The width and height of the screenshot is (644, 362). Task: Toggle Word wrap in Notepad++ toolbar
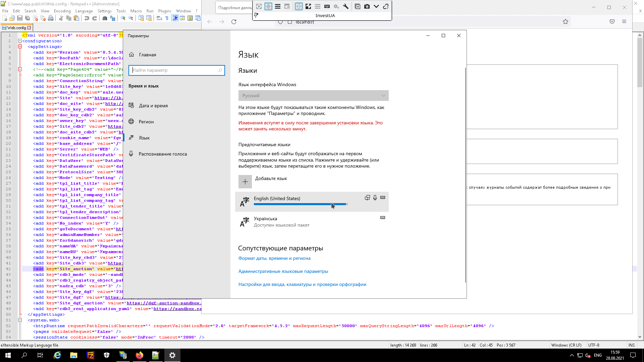[x=159, y=18]
